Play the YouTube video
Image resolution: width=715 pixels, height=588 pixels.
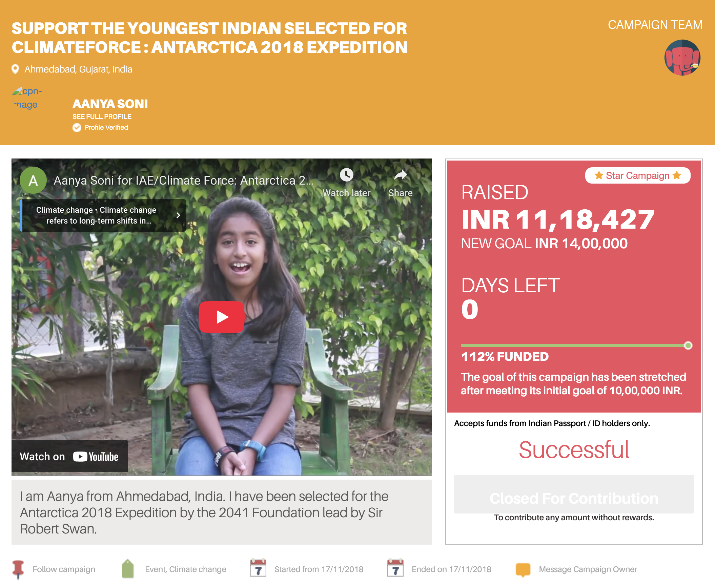221,317
